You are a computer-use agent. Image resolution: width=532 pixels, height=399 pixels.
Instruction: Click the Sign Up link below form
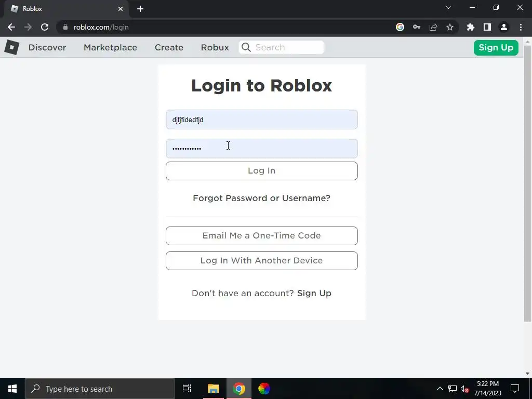[x=314, y=293]
